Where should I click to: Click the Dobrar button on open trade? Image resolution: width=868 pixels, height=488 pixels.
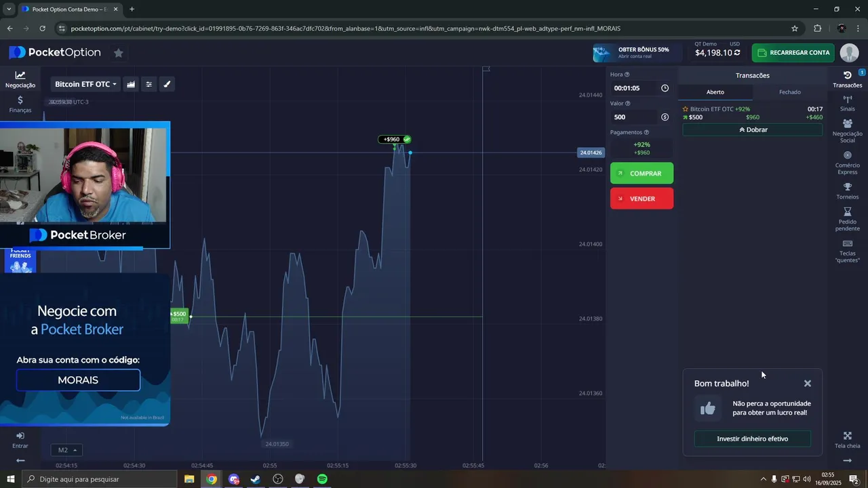[753, 129]
